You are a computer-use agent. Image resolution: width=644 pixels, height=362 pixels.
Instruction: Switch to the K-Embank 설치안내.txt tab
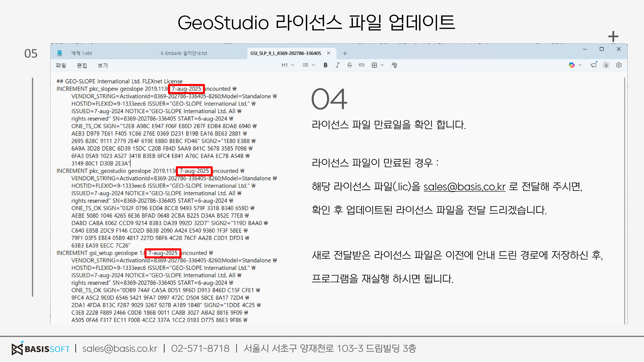coord(184,53)
